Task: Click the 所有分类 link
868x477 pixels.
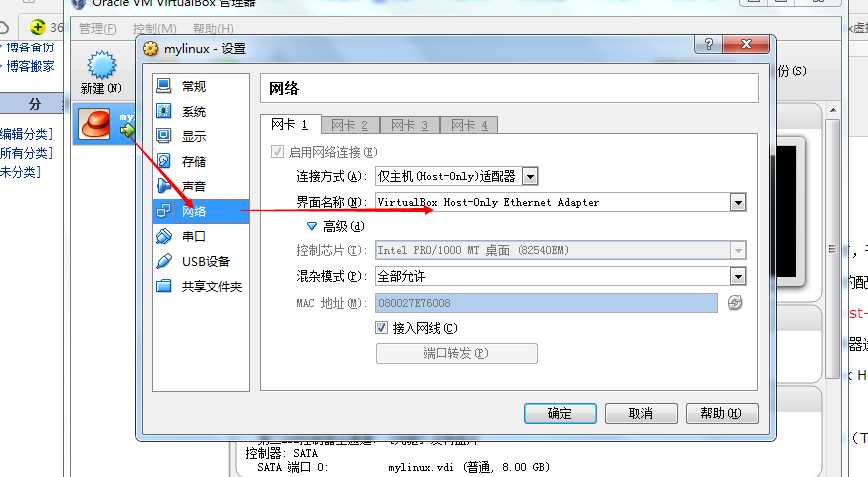Action: pos(26,153)
